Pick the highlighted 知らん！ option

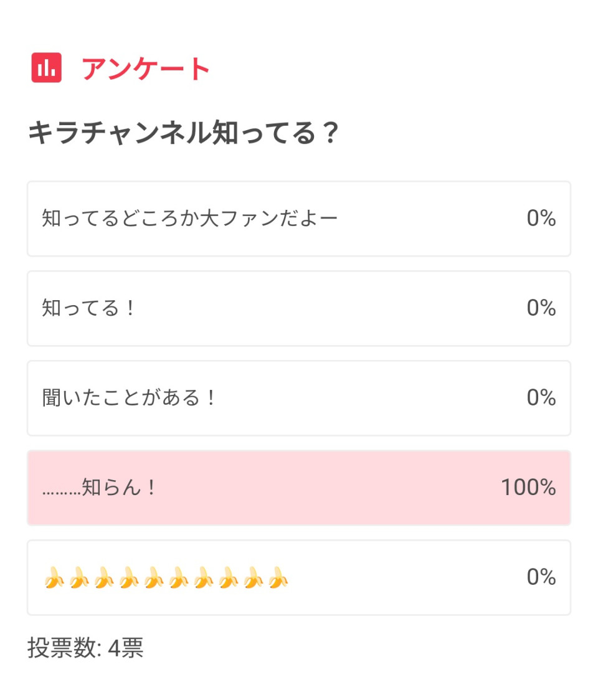[299, 488]
